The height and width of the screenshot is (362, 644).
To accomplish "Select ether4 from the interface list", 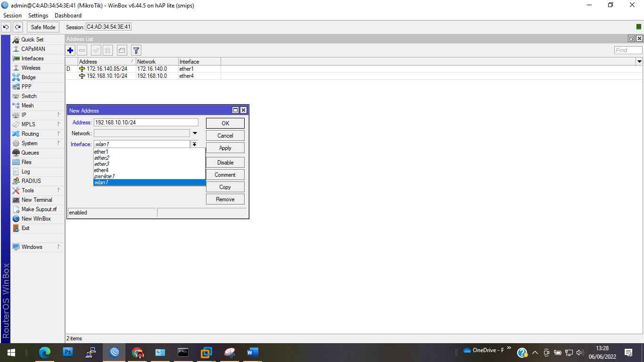I will [149, 170].
